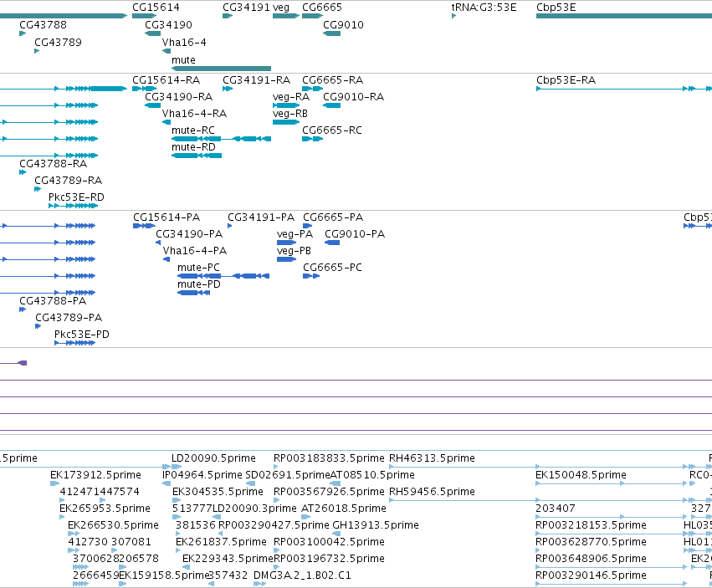Select the mute-RC transcript label
The height and width of the screenshot is (588, 712).
(x=193, y=130)
